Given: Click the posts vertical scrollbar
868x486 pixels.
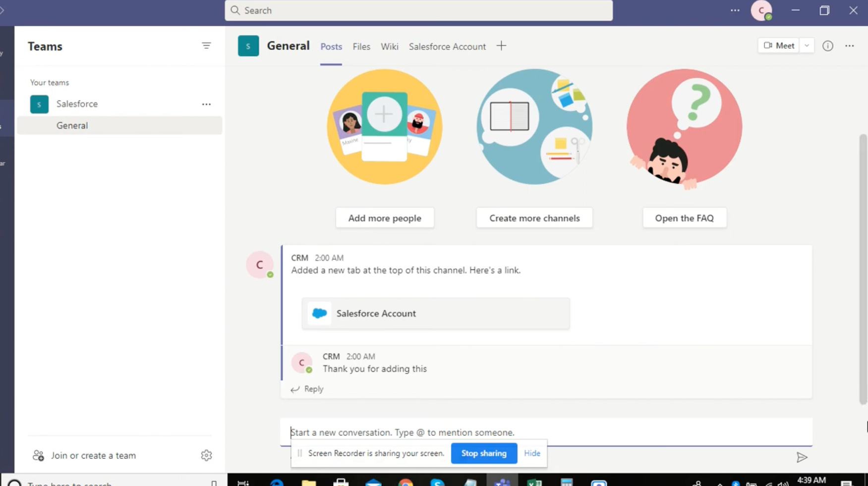Looking at the screenshot, I should tap(864, 270).
